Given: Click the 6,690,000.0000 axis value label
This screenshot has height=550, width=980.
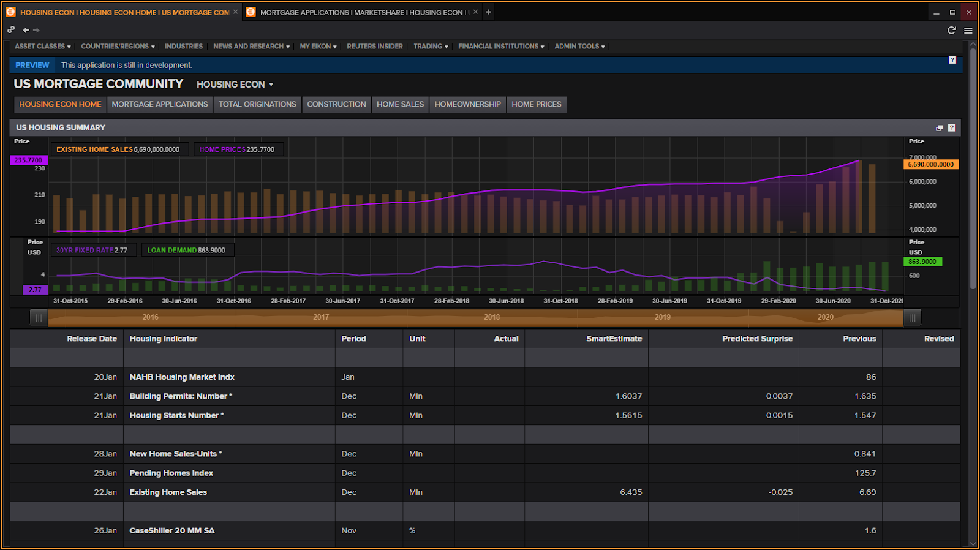Looking at the screenshot, I should [931, 164].
